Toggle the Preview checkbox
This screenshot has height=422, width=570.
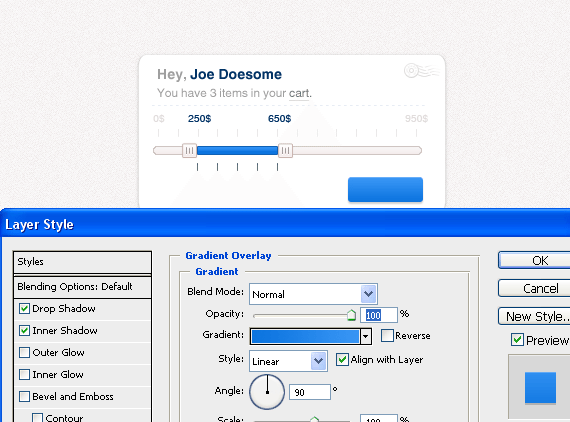tap(517, 340)
